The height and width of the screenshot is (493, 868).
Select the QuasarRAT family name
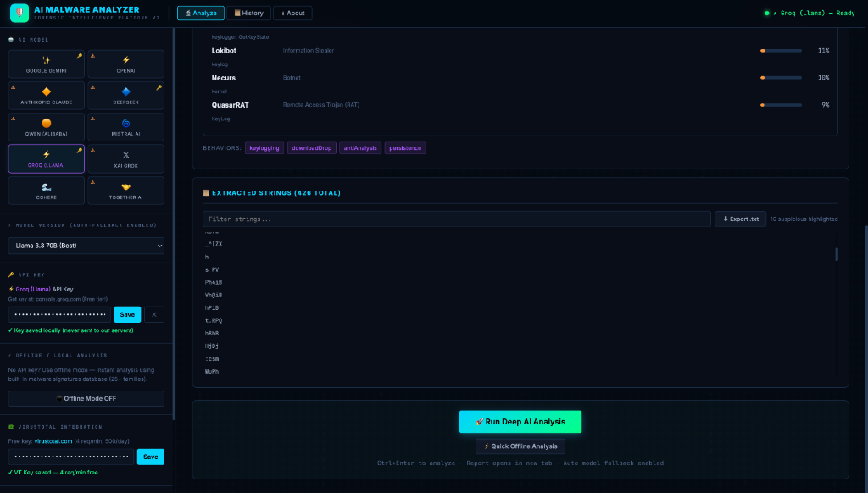231,105
